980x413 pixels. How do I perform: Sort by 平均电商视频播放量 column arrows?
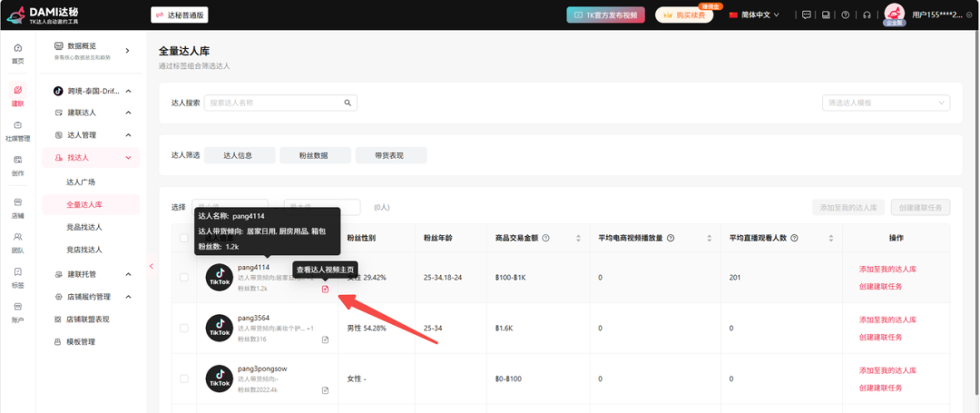click(710, 238)
